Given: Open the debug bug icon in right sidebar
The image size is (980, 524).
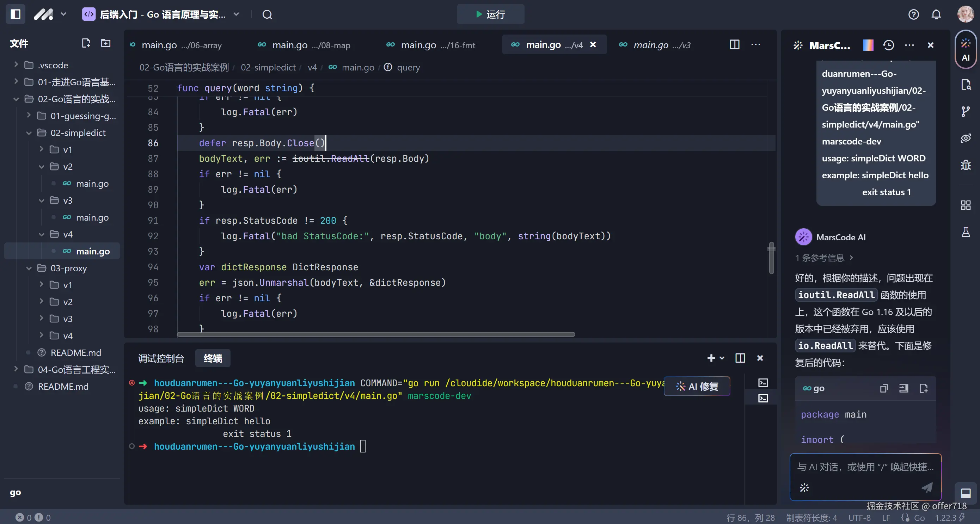Looking at the screenshot, I should (965, 165).
